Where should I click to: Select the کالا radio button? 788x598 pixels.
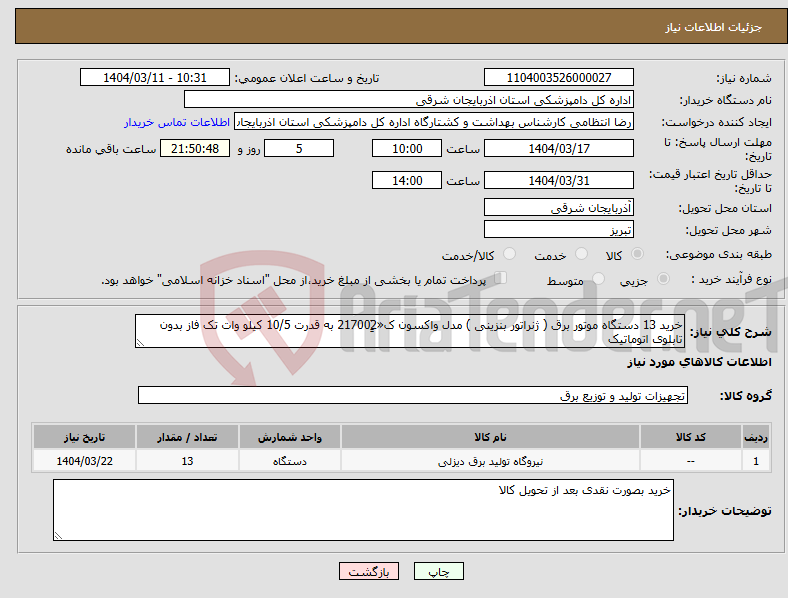click(637, 254)
